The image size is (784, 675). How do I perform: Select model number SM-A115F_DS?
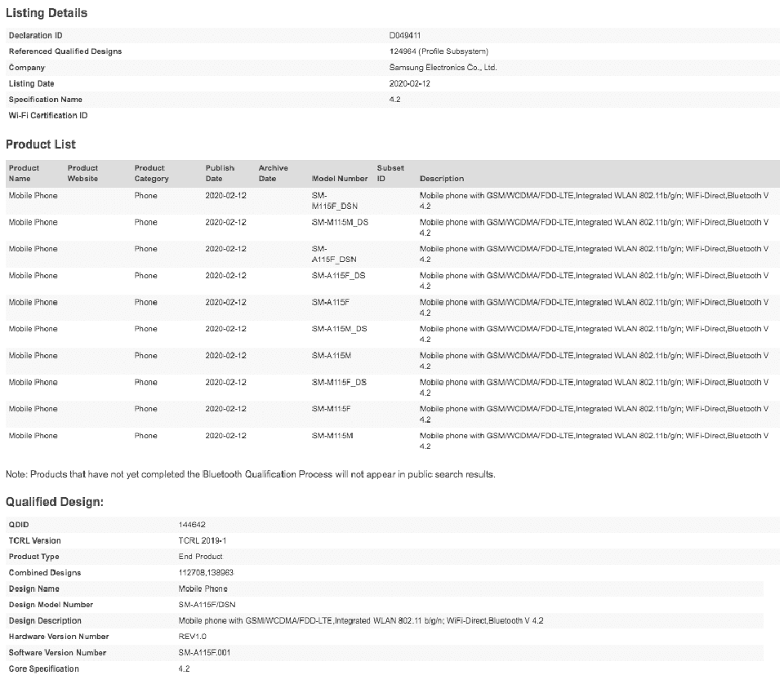[x=338, y=276]
